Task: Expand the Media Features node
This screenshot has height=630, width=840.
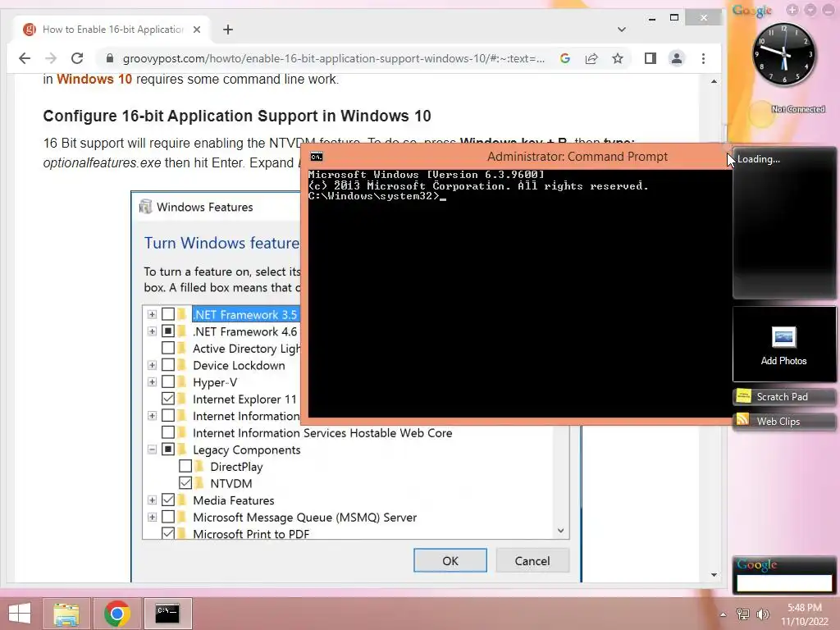Action: [x=152, y=500]
